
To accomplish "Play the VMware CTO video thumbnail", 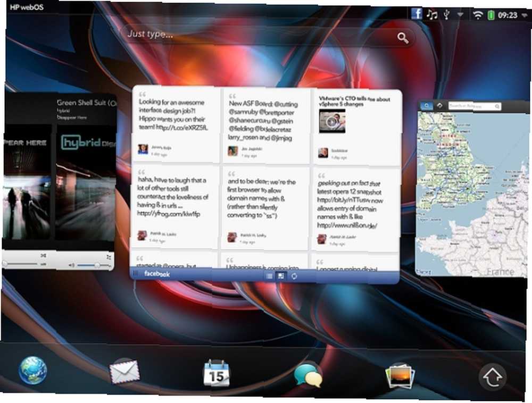I will (332, 121).
